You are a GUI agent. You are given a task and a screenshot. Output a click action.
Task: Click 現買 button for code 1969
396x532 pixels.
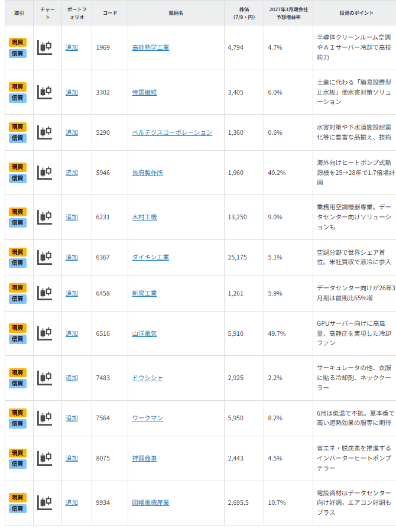tap(18, 43)
